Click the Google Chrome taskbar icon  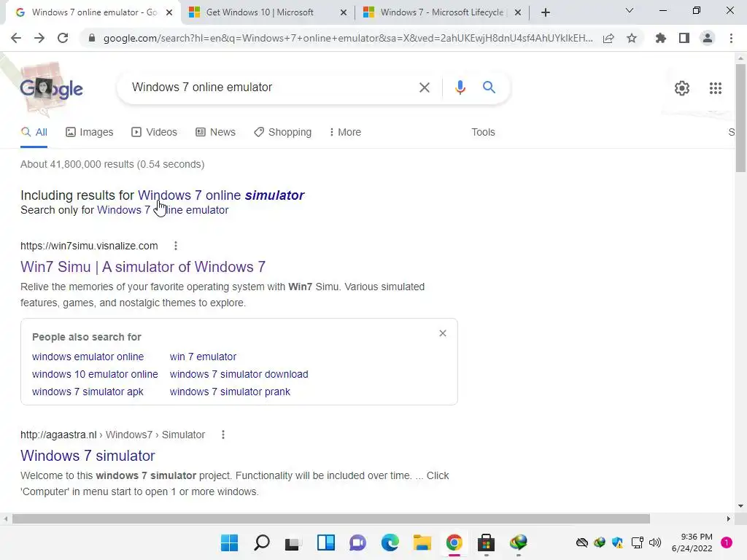click(454, 542)
